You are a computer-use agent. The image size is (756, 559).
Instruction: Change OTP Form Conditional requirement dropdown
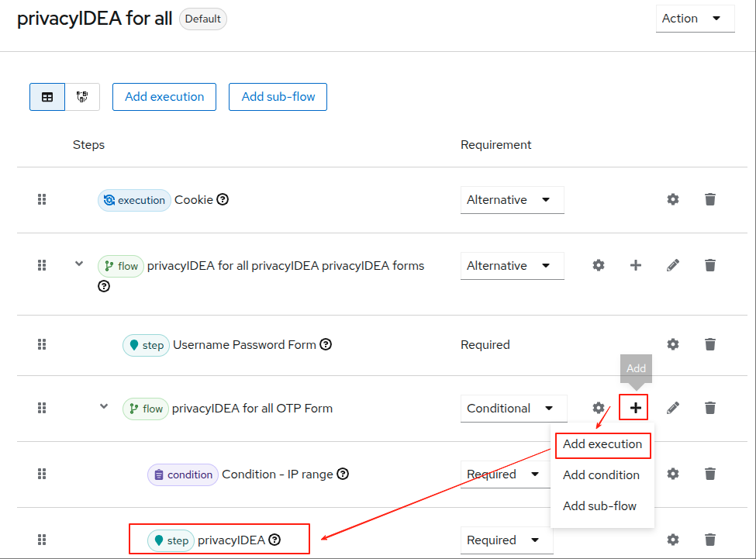point(513,409)
